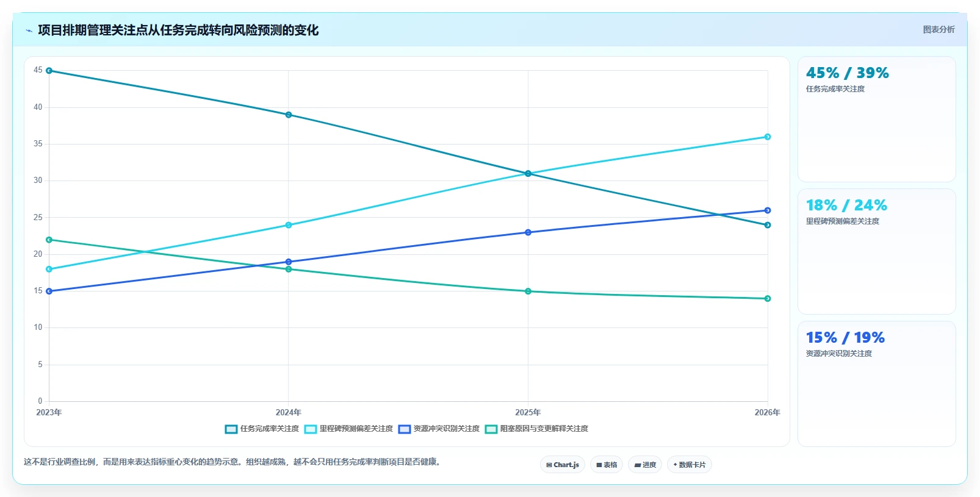The width and height of the screenshot is (980, 497).
Task: Click the 18% / 24% stat value
Action: [846, 206]
